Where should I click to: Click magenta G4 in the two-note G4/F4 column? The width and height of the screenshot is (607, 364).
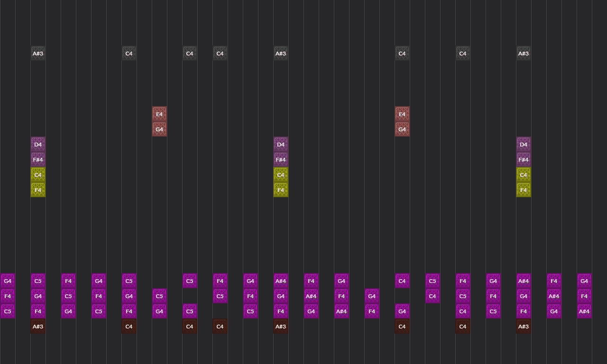click(x=372, y=296)
